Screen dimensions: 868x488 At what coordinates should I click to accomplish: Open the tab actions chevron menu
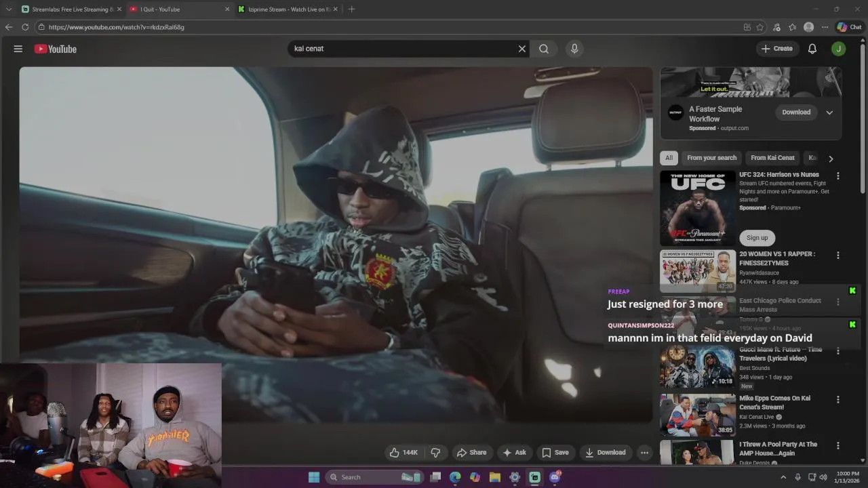point(8,9)
